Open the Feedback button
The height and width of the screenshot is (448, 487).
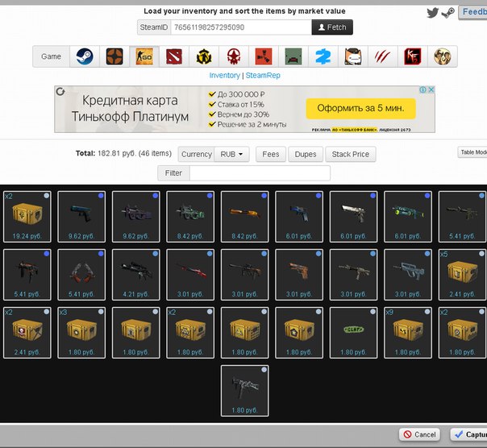pos(472,12)
